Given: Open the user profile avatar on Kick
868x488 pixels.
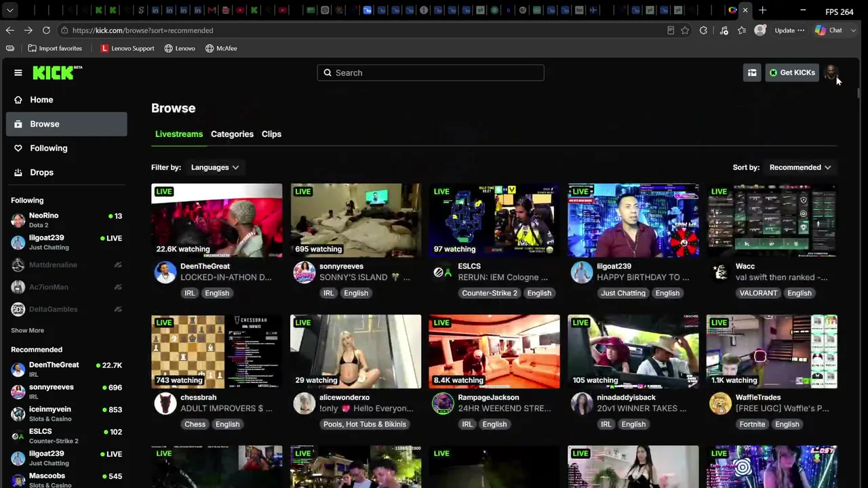Looking at the screenshot, I should tap(831, 73).
